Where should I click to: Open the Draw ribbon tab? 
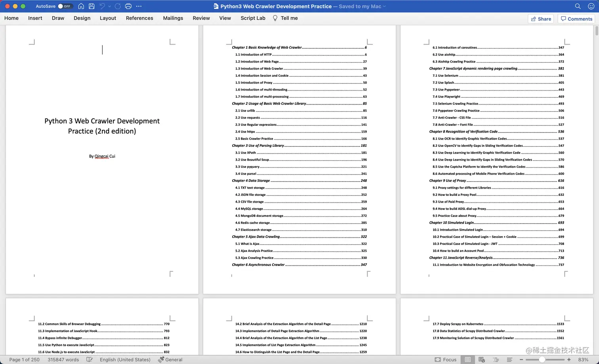(58, 18)
